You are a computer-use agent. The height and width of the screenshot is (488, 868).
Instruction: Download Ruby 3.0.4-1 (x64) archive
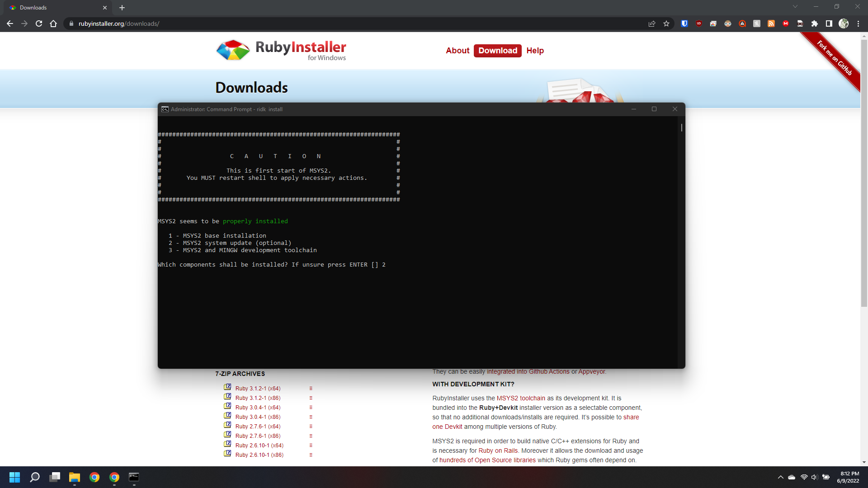pyautogui.click(x=258, y=408)
